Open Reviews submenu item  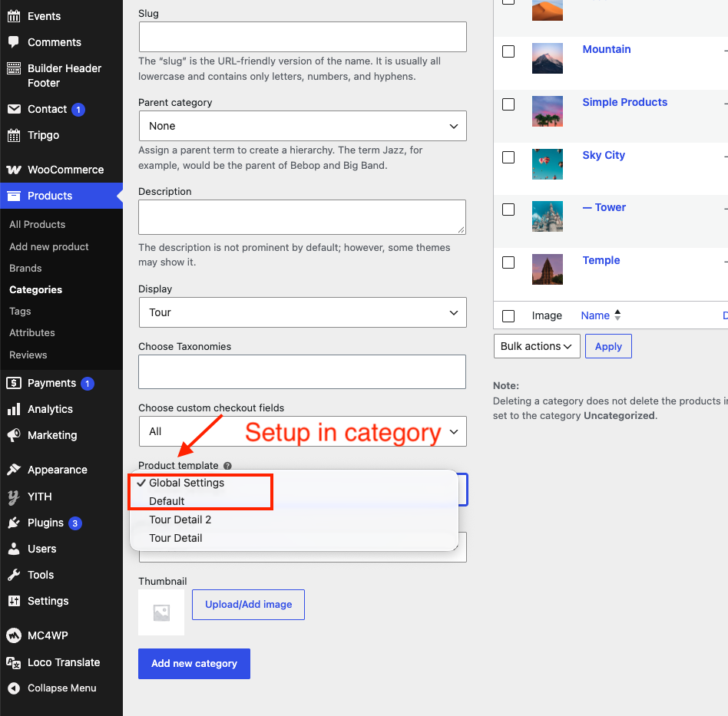28,355
